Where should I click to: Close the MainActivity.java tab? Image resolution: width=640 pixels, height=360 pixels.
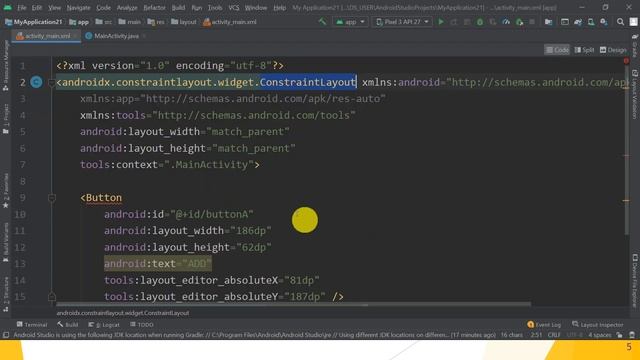144,36
